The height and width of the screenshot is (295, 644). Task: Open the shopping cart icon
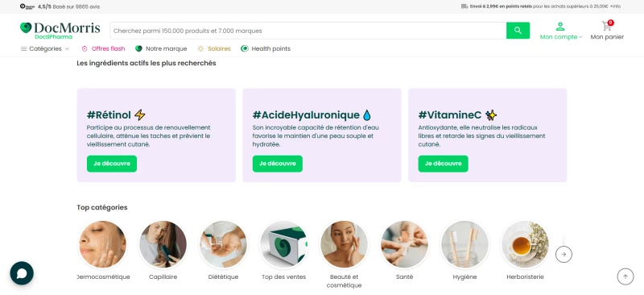coord(607,26)
